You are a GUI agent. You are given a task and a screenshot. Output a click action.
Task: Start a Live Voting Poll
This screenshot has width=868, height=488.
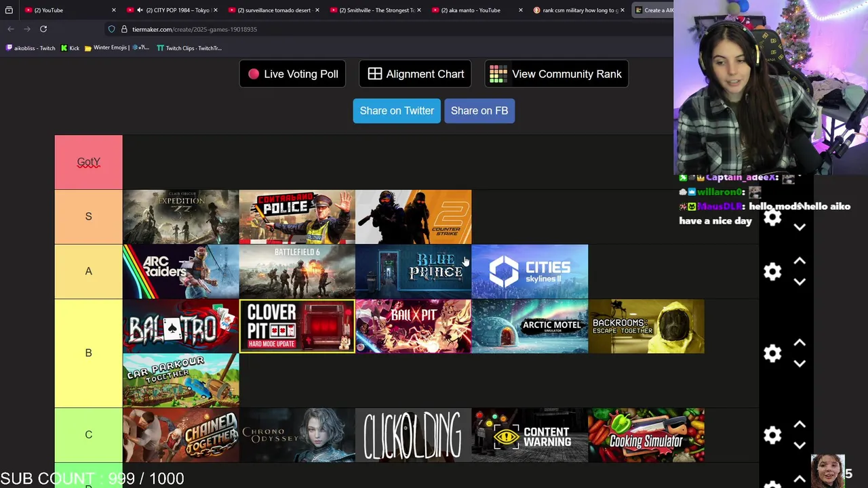tap(293, 74)
